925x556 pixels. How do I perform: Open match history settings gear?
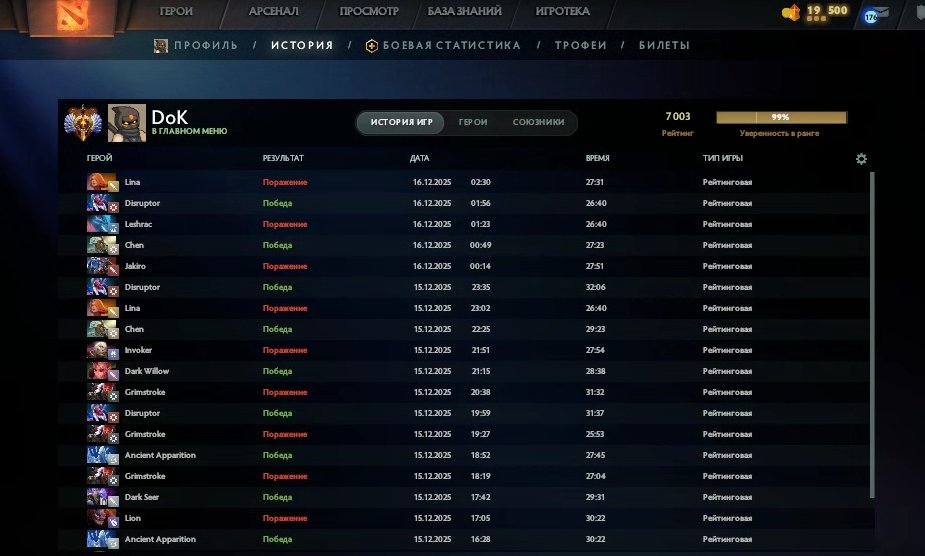861,159
